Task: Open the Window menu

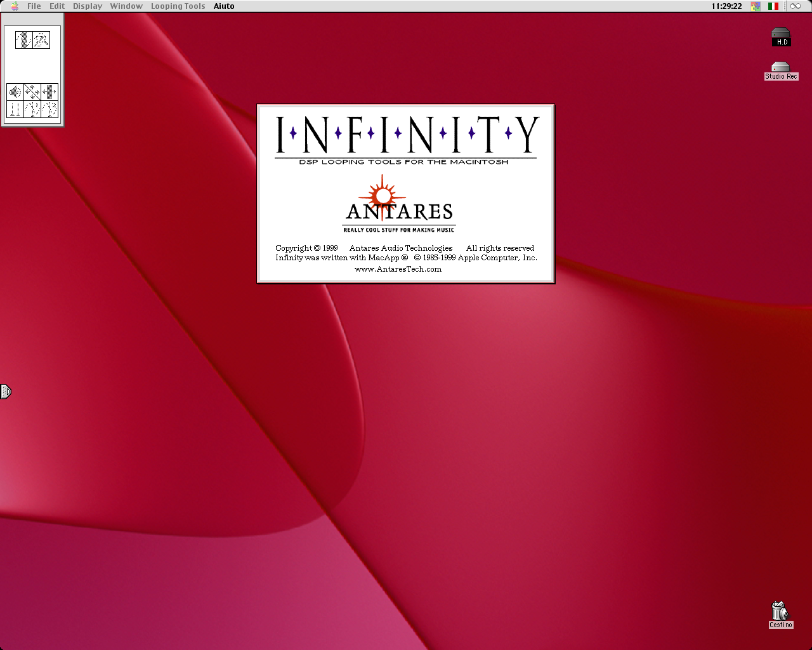Action: [x=126, y=6]
